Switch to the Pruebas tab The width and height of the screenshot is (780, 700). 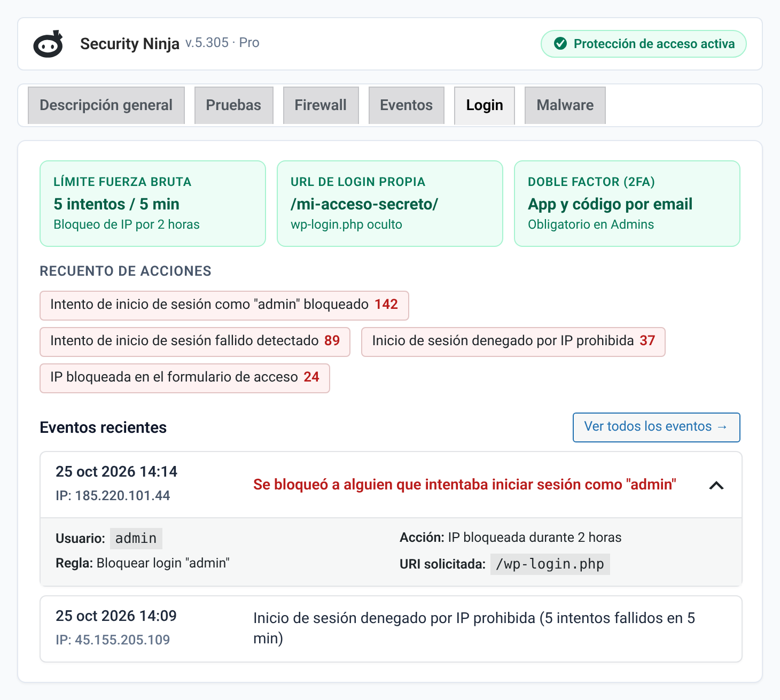click(234, 105)
